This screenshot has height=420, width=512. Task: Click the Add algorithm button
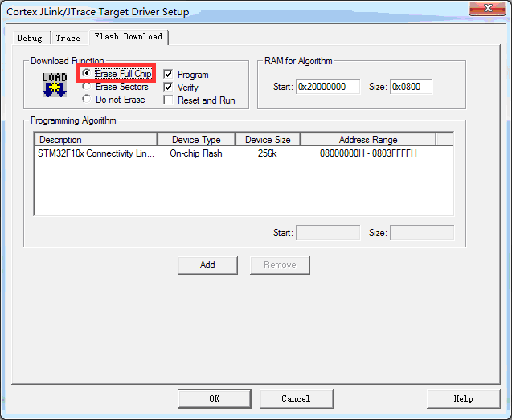pyautogui.click(x=207, y=265)
